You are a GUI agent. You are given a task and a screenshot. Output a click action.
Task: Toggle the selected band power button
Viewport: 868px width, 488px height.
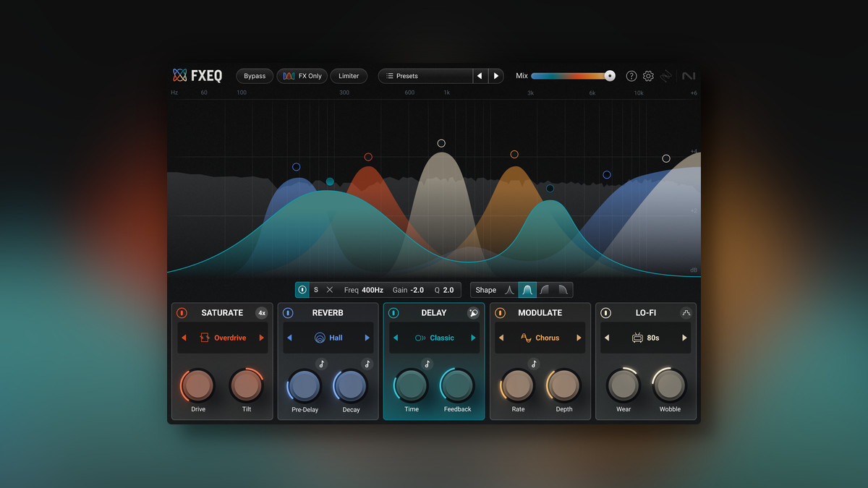coord(302,290)
